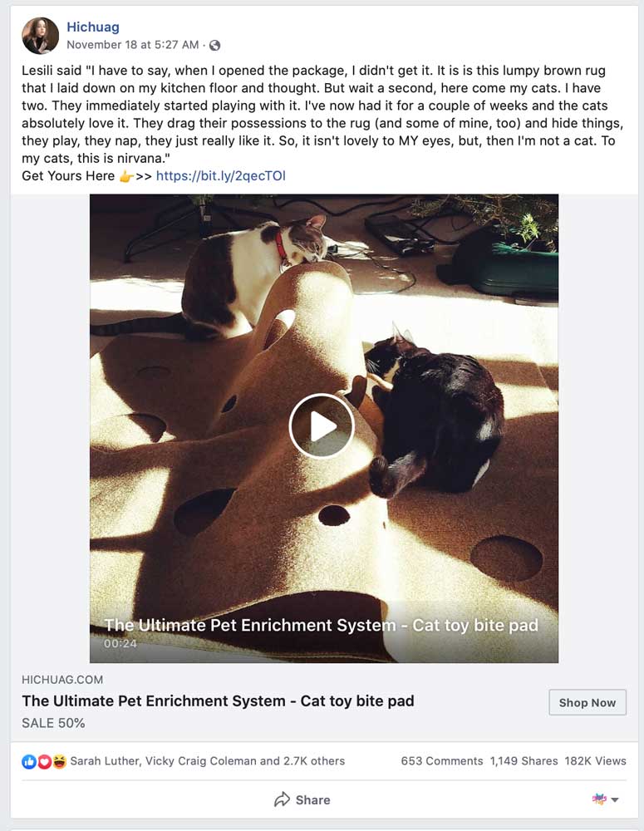View the 653 Comments
This screenshot has height=831, width=644.
point(441,761)
